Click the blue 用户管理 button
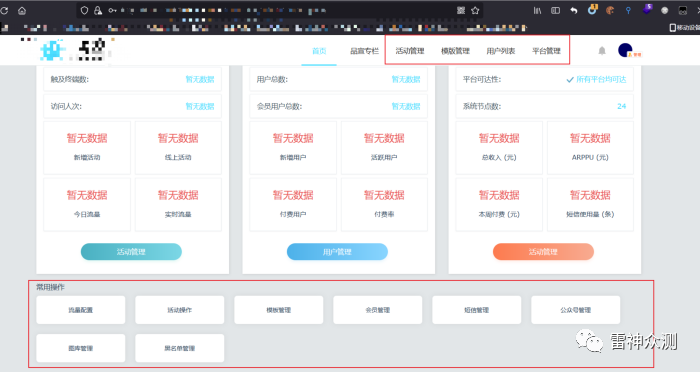This screenshot has width=700, height=373. pyautogui.click(x=337, y=252)
